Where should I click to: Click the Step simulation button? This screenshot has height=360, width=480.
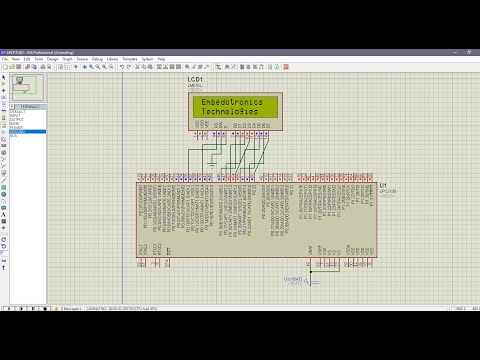(x=21, y=309)
